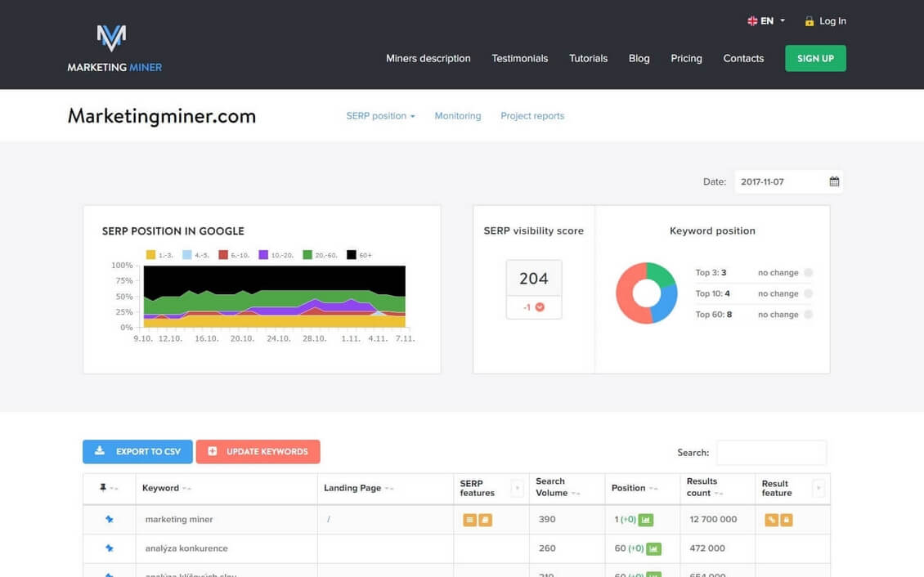Click the list SERP feature icon for marketing miner
This screenshot has height=577, width=924.
click(x=469, y=520)
